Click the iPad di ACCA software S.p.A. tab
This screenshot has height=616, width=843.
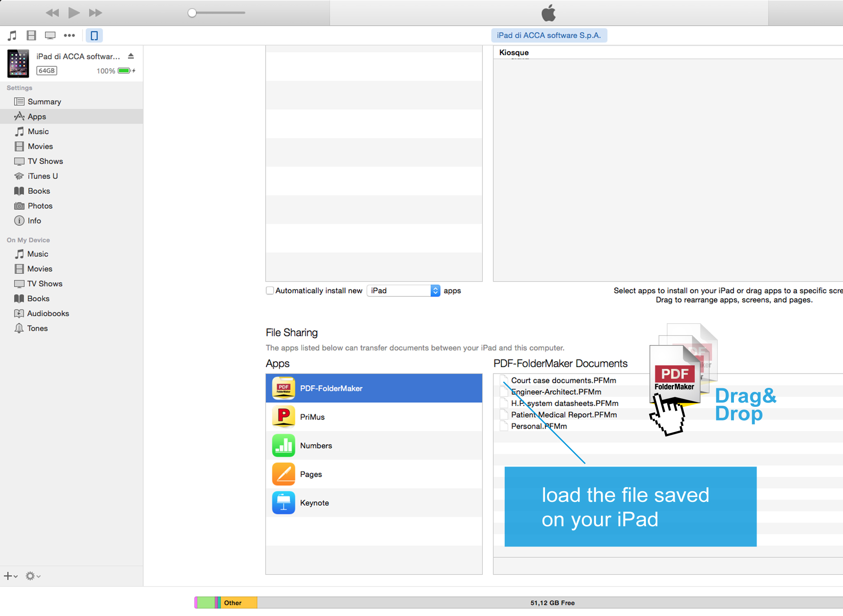click(549, 35)
